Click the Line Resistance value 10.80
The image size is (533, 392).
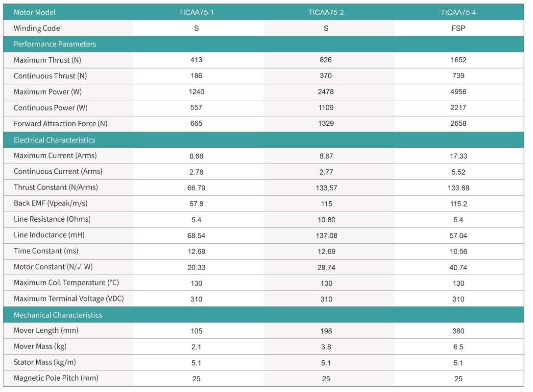point(326,219)
